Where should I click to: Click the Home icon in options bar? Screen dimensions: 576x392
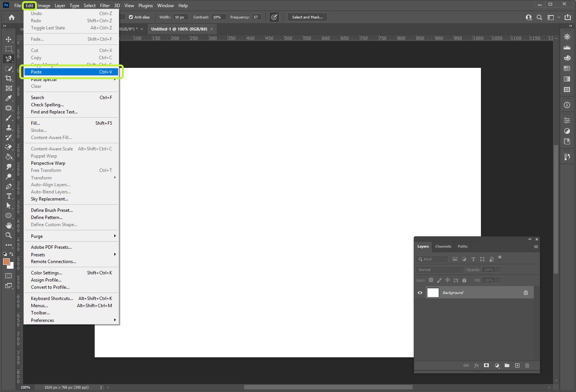pyautogui.click(x=12, y=17)
